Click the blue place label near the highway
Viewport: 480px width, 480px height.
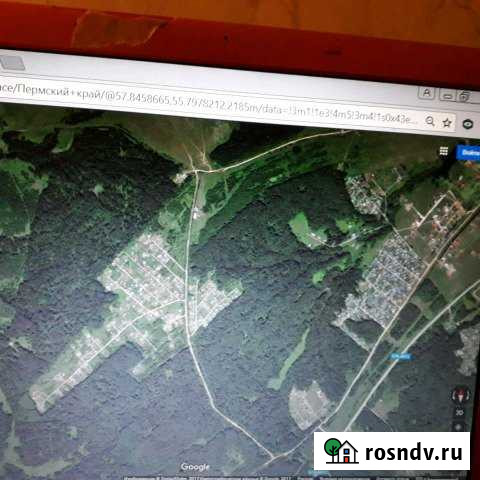click(400, 357)
